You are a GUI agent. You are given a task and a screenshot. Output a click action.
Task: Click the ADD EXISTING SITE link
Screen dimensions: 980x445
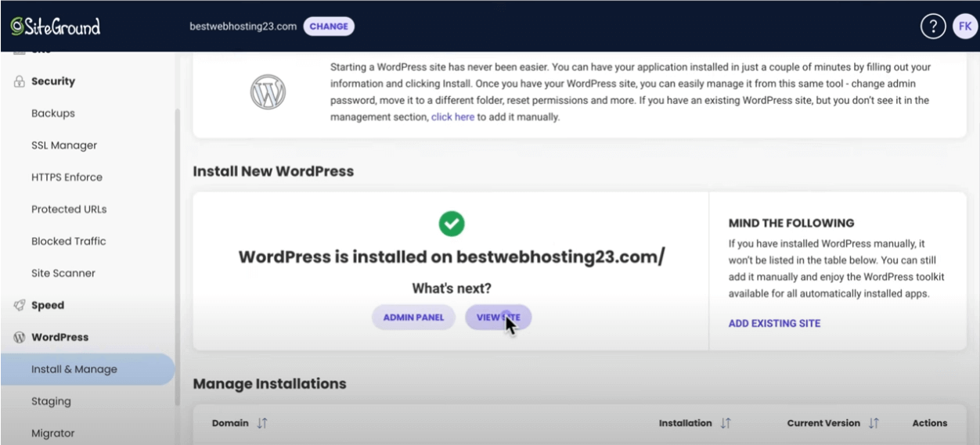click(774, 323)
